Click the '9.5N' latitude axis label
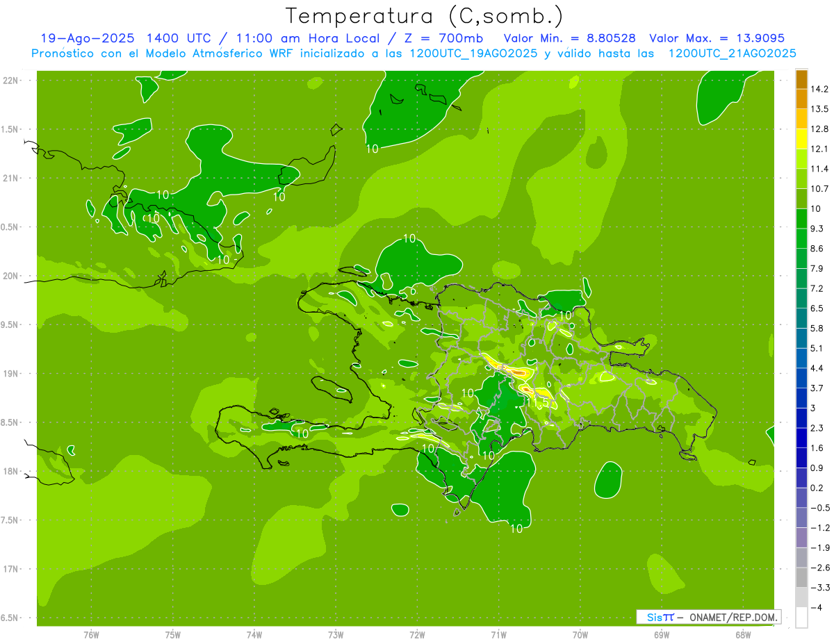Screen dimensions: 834x644 pyautogui.click(x=10, y=324)
